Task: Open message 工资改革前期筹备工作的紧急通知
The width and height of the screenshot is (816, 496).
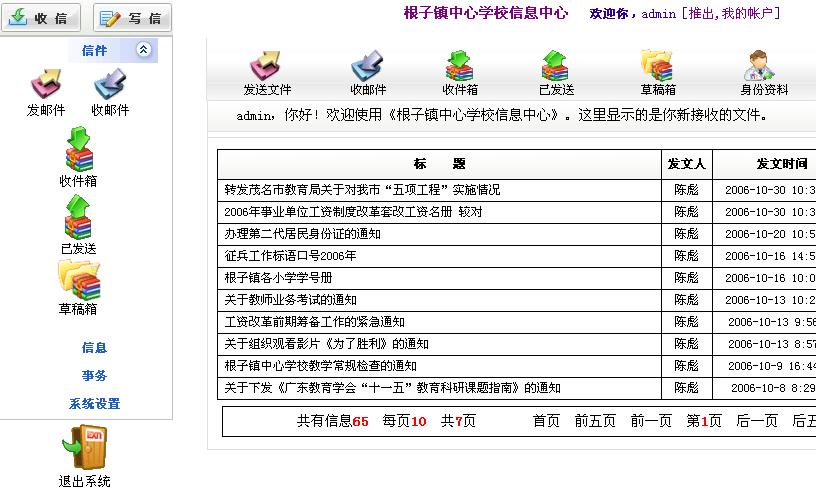Action: tap(314, 322)
